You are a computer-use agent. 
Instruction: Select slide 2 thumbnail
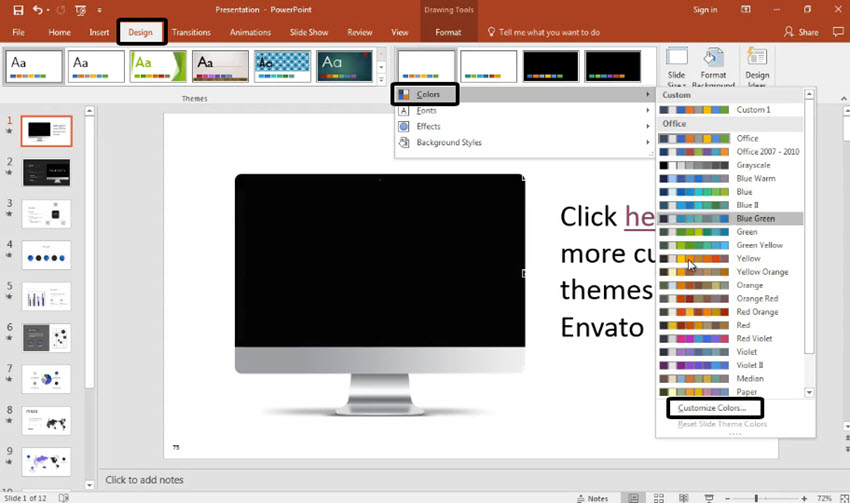click(46, 172)
